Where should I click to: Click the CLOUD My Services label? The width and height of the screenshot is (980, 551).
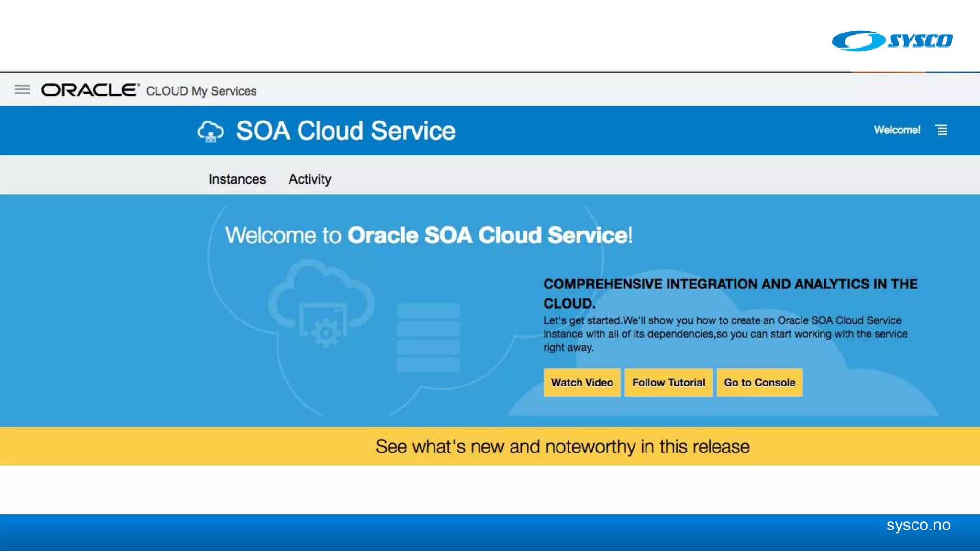[201, 91]
